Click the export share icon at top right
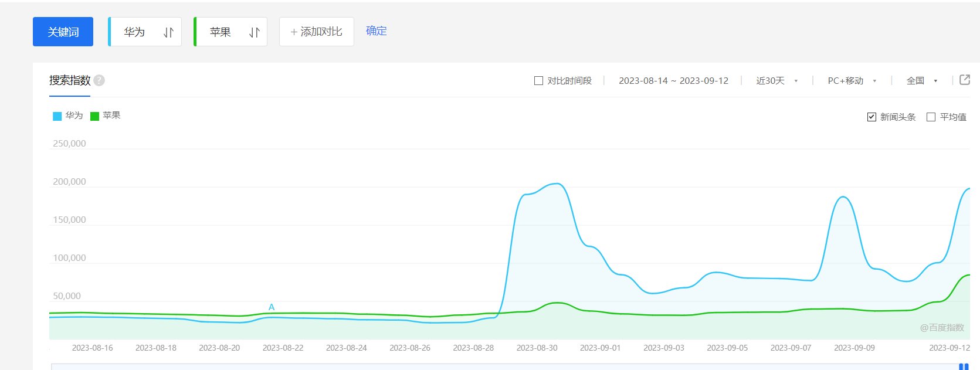 964,80
